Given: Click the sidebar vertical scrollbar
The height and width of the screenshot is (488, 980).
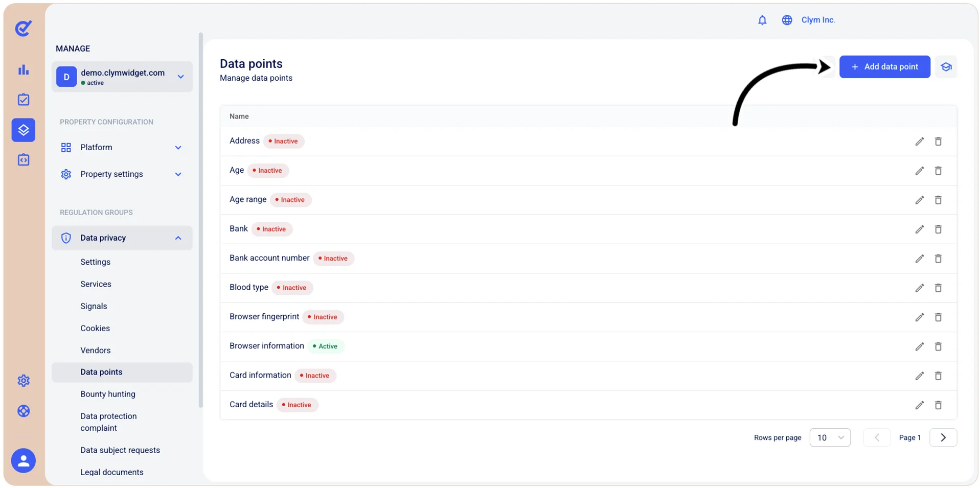Looking at the screenshot, I should coord(200,220).
